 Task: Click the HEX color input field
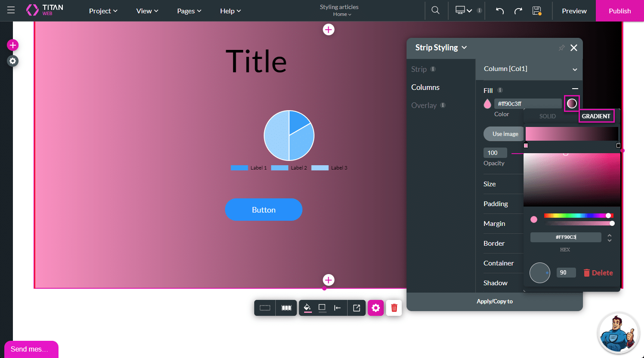click(565, 237)
